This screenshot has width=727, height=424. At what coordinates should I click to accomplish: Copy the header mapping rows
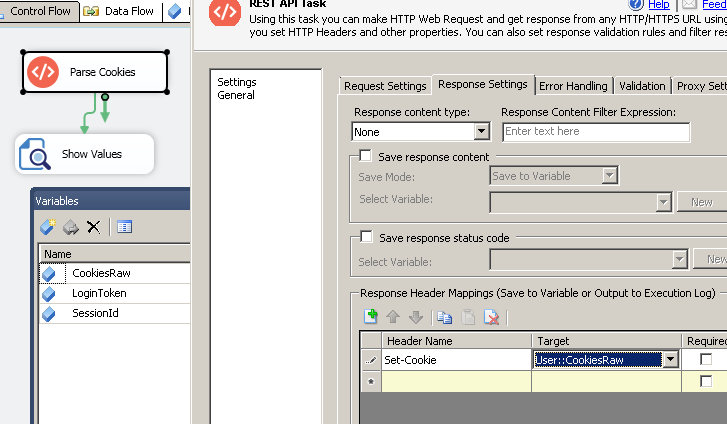click(444, 317)
